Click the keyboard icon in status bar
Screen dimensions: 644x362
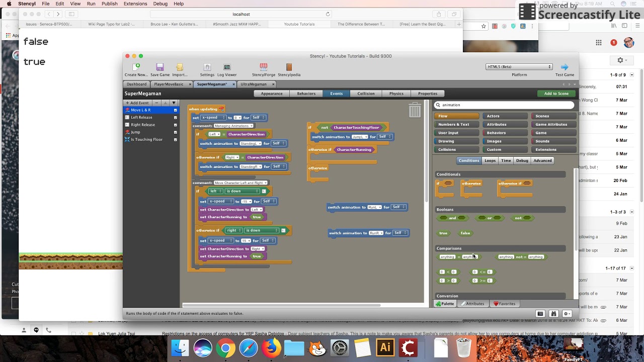tap(540, 314)
